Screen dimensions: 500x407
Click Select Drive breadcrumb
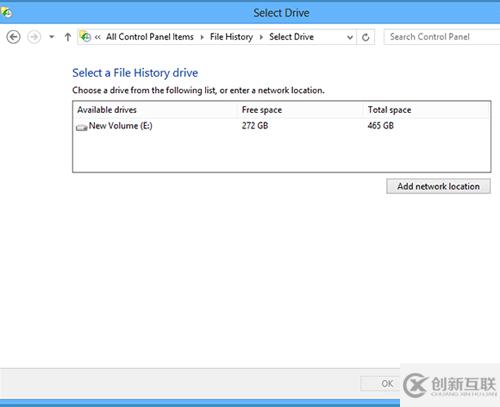(x=291, y=37)
